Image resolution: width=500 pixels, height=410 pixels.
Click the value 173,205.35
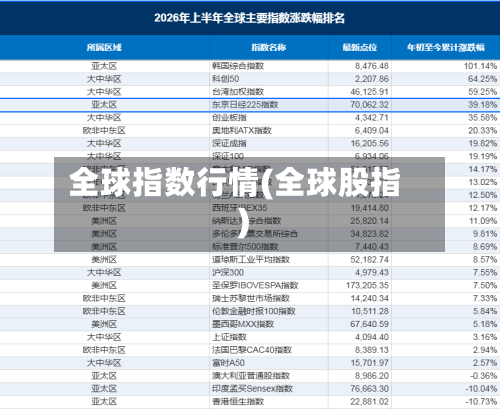tap(367, 286)
